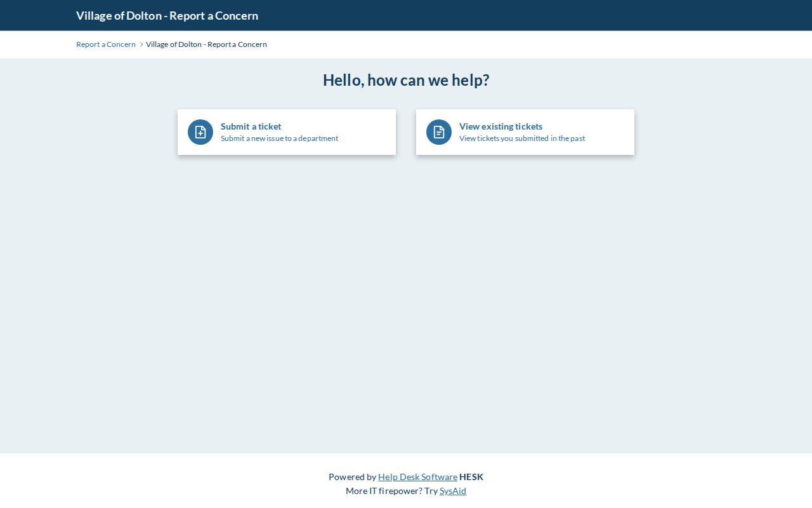
Task: Click the header title Village of Dolton - Report a Concern
Action: (x=167, y=16)
